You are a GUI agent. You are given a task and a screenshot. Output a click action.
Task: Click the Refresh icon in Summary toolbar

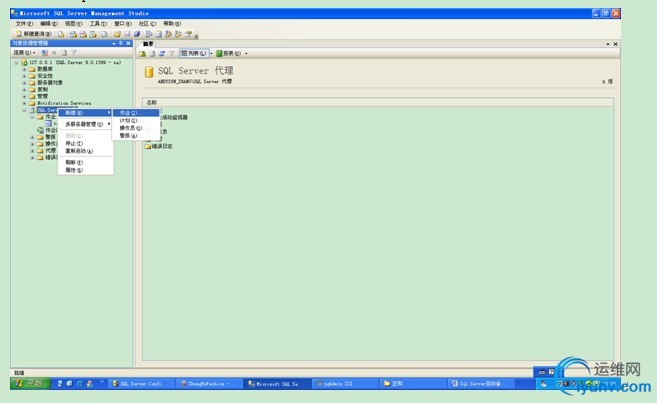click(153, 54)
